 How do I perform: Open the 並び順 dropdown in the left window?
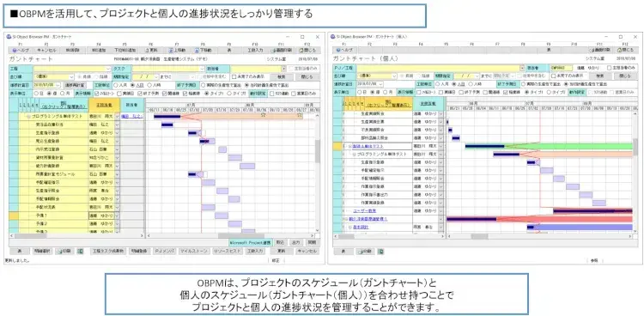(x=72, y=76)
